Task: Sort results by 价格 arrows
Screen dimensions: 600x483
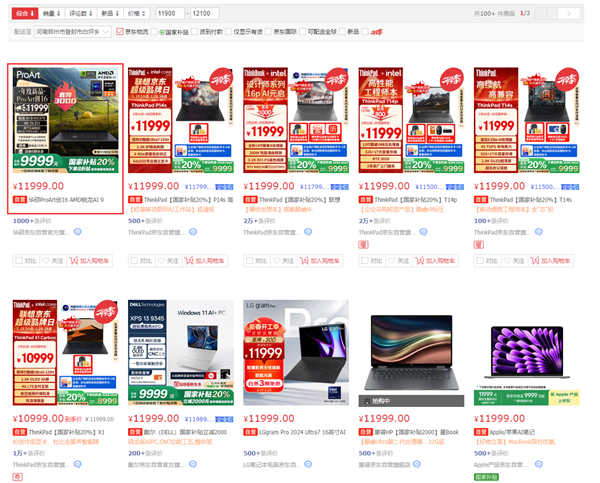Action: point(137,13)
